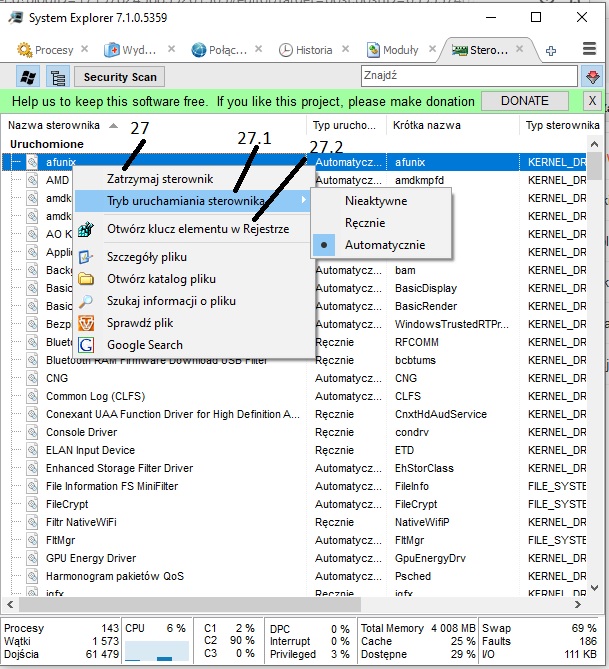The height and width of the screenshot is (669, 609).
Task: Open a new tab with plus icon
Action: (x=551, y=51)
